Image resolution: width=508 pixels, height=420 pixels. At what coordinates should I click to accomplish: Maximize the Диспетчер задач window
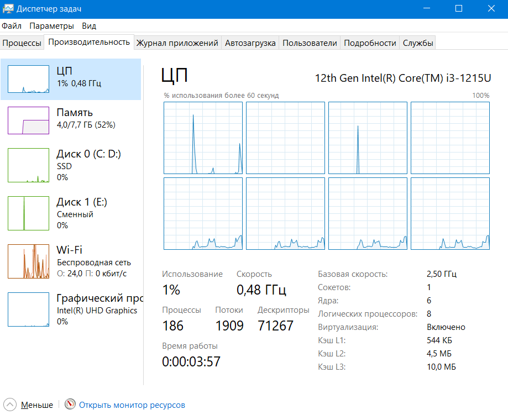[459, 9]
